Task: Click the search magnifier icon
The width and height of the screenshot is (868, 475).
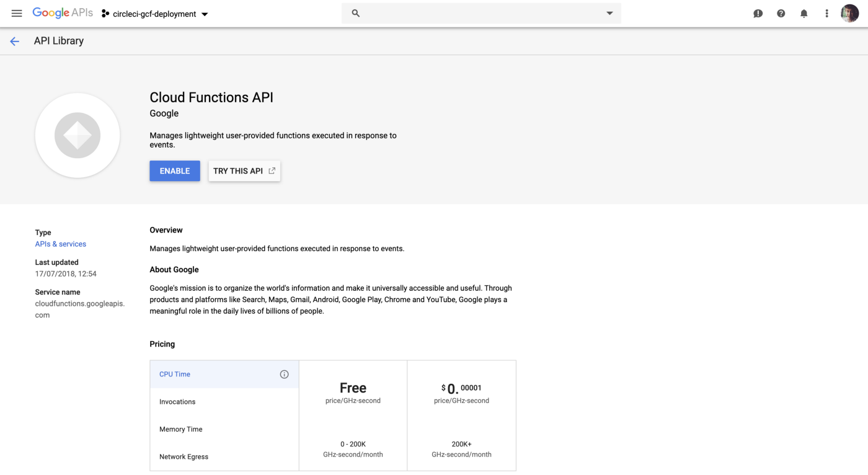Action: pos(356,13)
